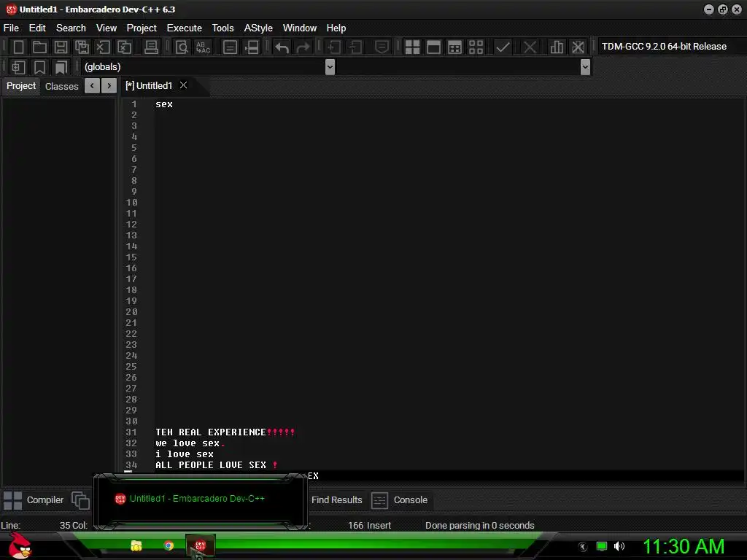Click the Rebuild All icon
Image resolution: width=747 pixels, height=560 pixels.
(476, 47)
